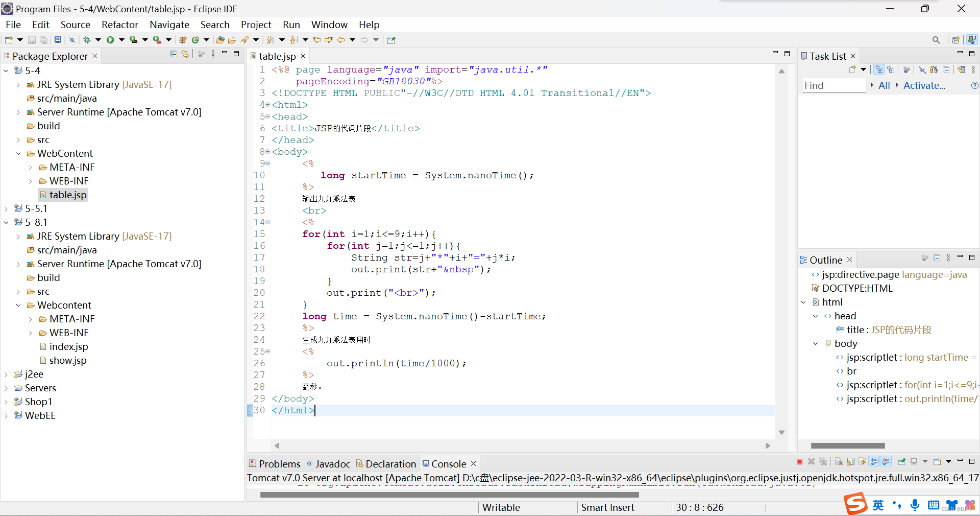Toggle Scheduled presentation in Task List
Viewport: 980px width, 516px height.
click(x=891, y=69)
